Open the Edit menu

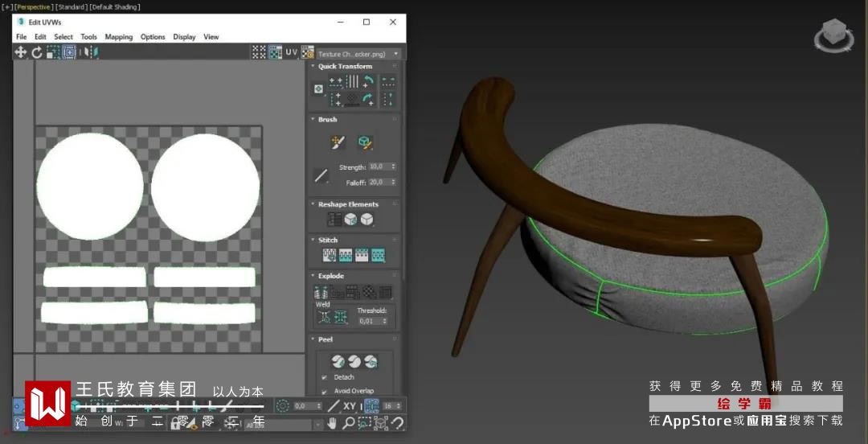(x=40, y=36)
